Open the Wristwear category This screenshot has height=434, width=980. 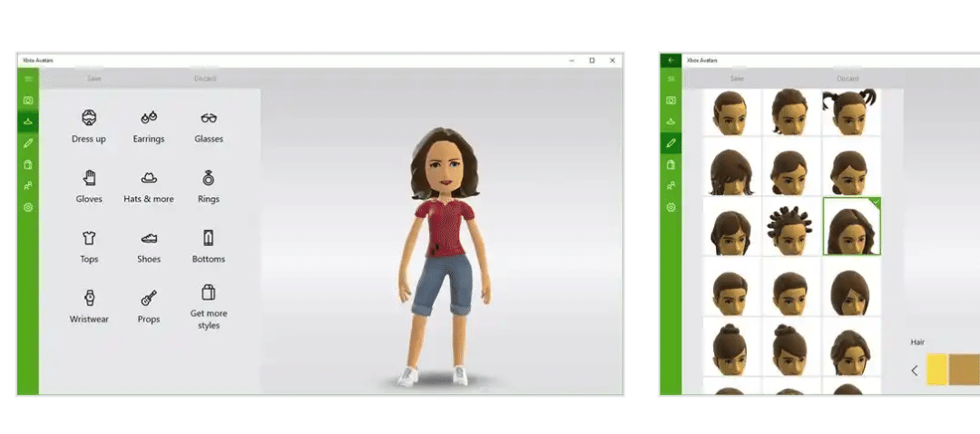(89, 306)
